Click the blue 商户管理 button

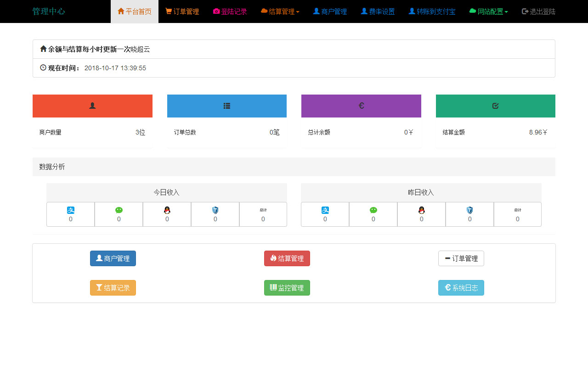click(x=113, y=258)
